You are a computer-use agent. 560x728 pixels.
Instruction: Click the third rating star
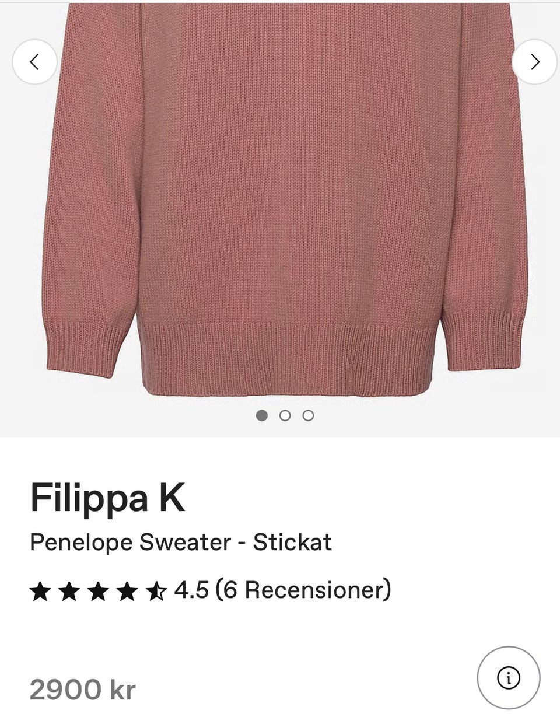coord(97,591)
